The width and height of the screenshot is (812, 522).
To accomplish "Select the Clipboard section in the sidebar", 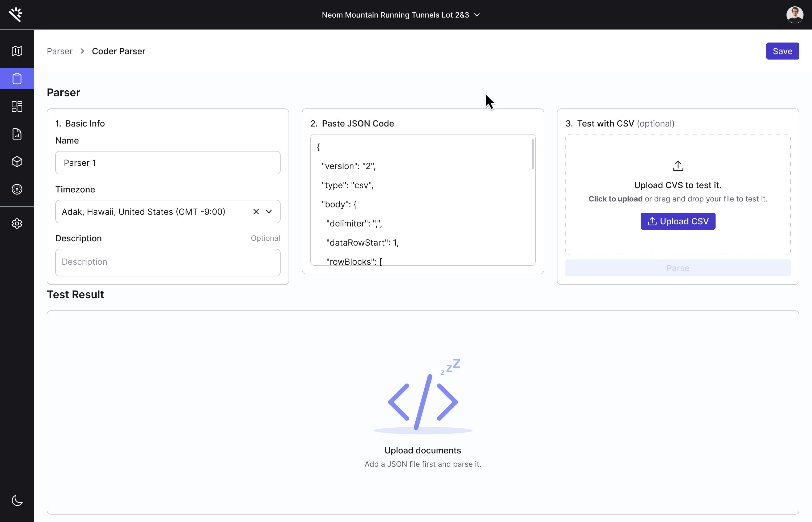I will (x=17, y=79).
